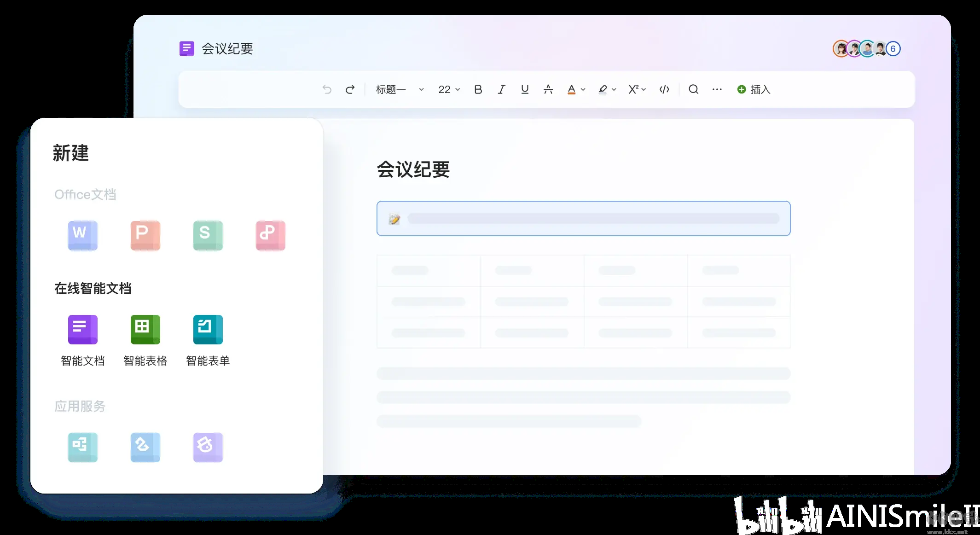
Task: Click the fourth collaborator avatar
Action: pos(880,49)
